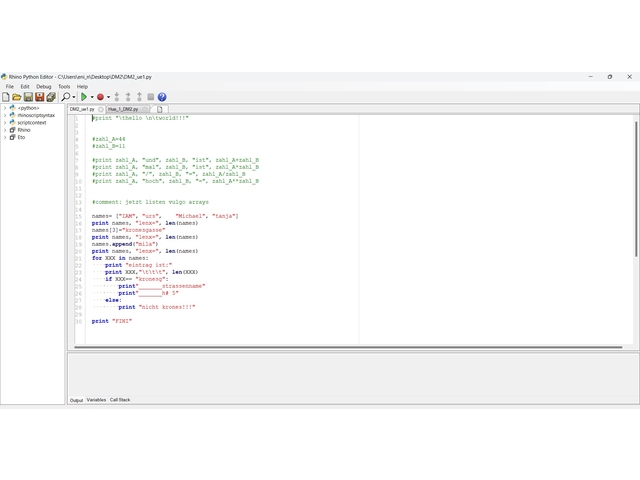Run the script with green play
640x480 pixels.
coord(84,97)
